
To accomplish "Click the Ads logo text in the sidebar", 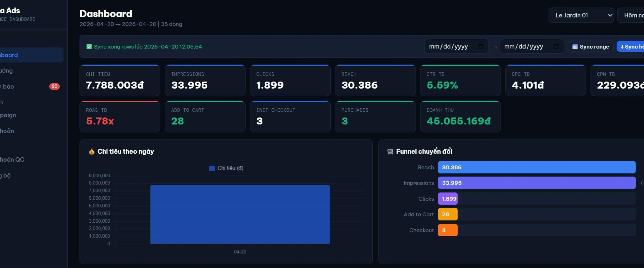I will pos(10,10).
